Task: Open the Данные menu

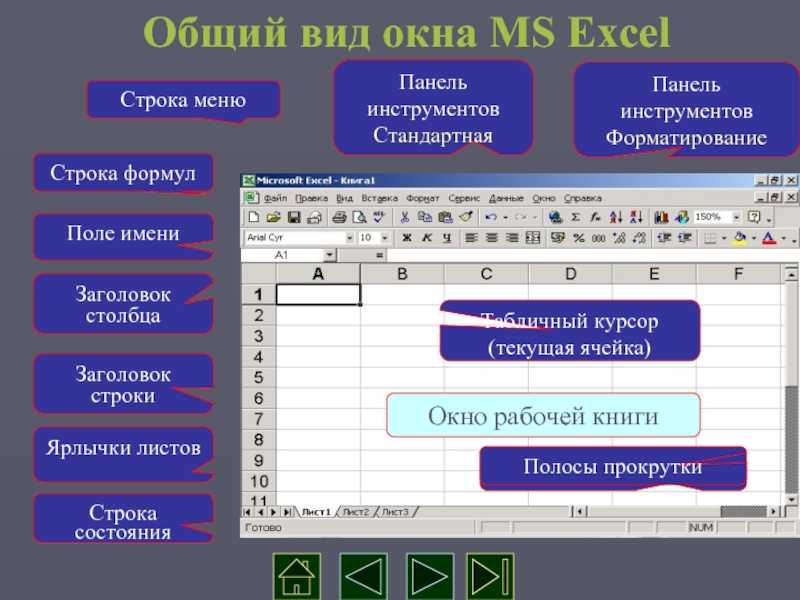Action: (x=506, y=198)
